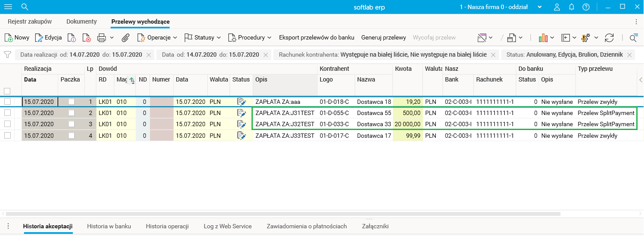Open dots menu left of Historia akceptacji
This screenshot has width=644, height=236.
[x=8, y=226]
